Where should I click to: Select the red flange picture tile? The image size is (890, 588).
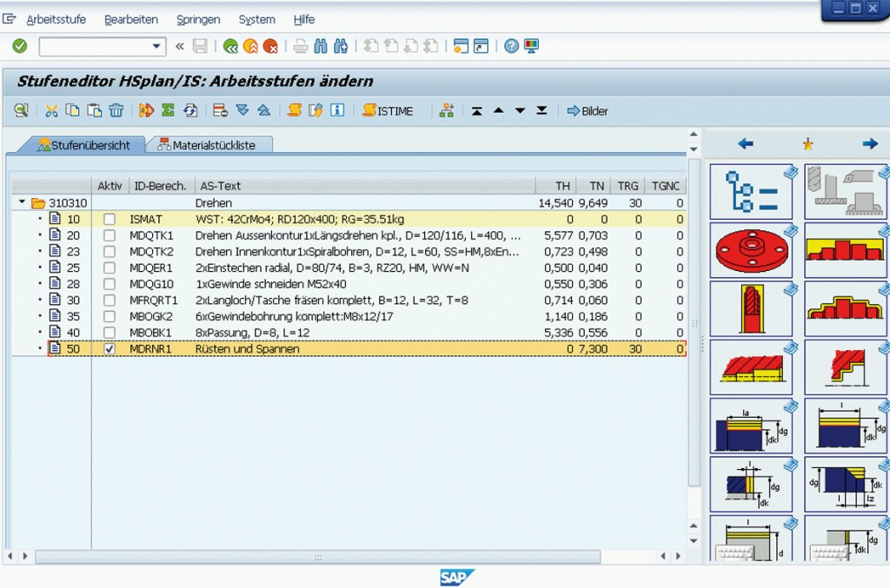(751, 250)
